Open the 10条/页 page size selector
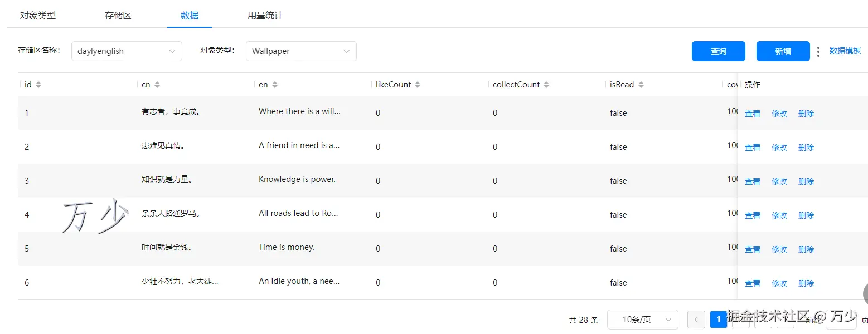Image resolution: width=868 pixels, height=334 pixels. tap(642, 320)
